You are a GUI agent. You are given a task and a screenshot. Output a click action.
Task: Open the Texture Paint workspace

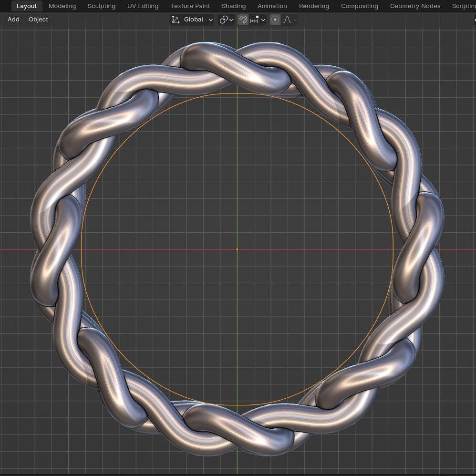click(190, 6)
